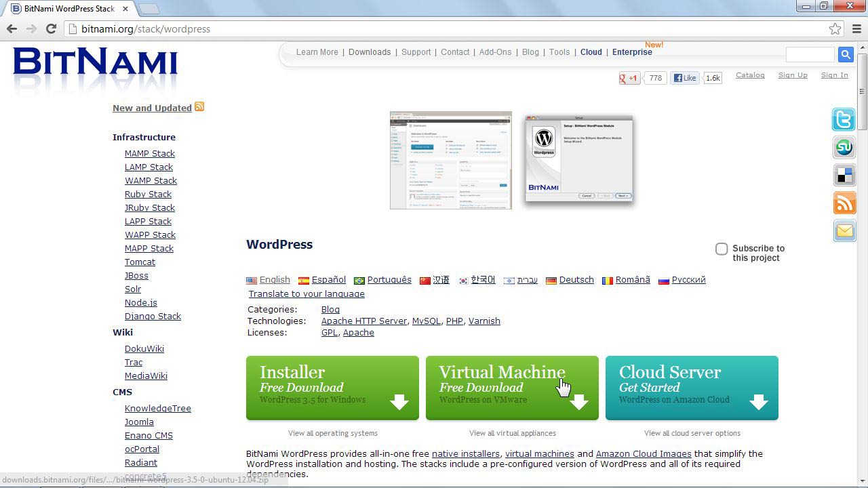Open the Chrome menu icon

tap(857, 28)
